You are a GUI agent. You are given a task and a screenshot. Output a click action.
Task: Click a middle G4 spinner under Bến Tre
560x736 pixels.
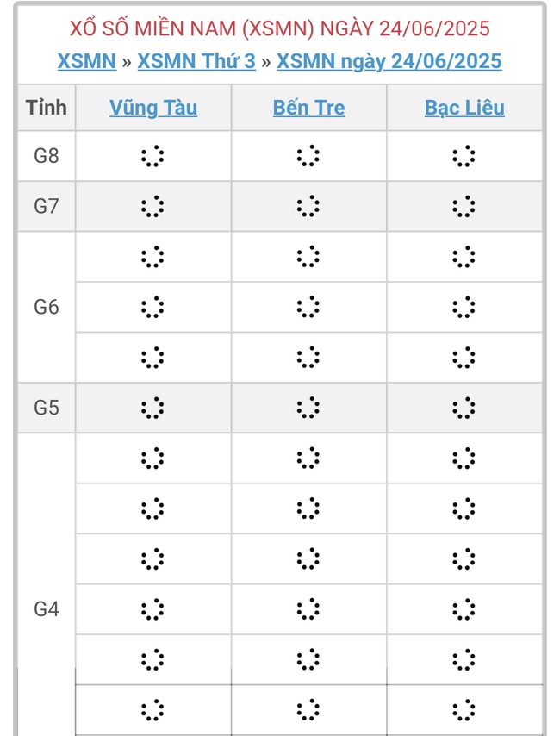pyautogui.click(x=308, y=558)
